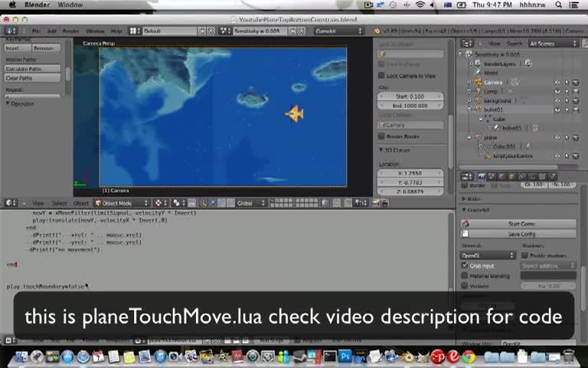Click the Calculate Paths button
This screenshot has height=368, width=588.
(x=32, y=69)
